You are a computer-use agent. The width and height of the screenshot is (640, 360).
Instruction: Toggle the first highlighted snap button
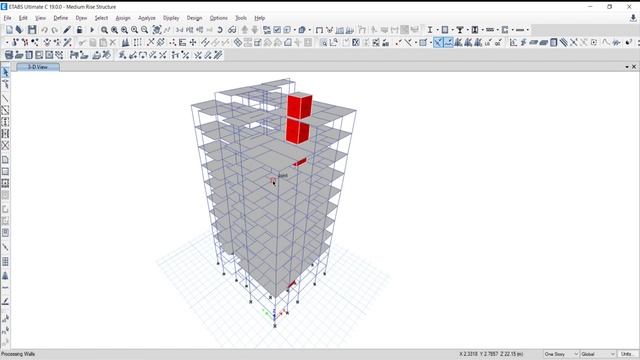[x=438, y=42]
